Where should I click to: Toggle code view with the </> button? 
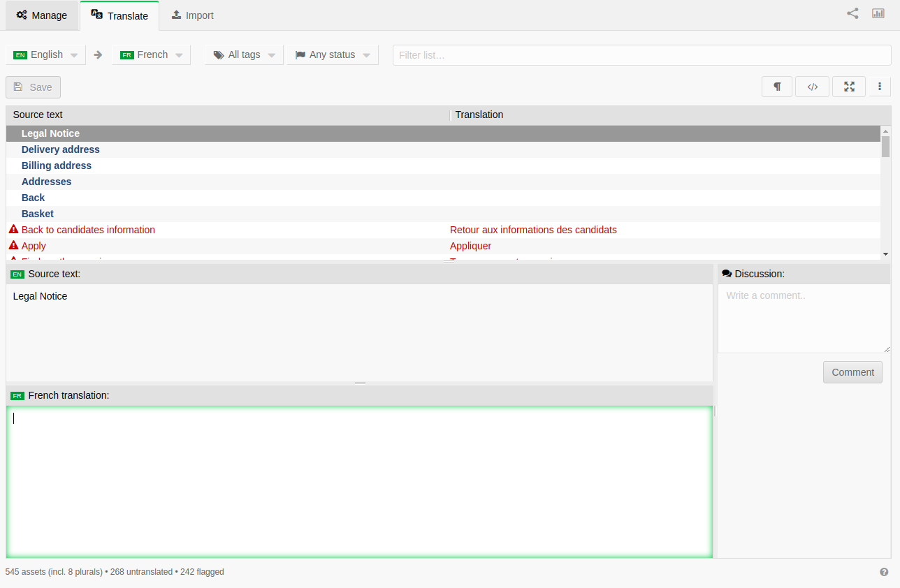pyautogui.click(x=812, y=87)
